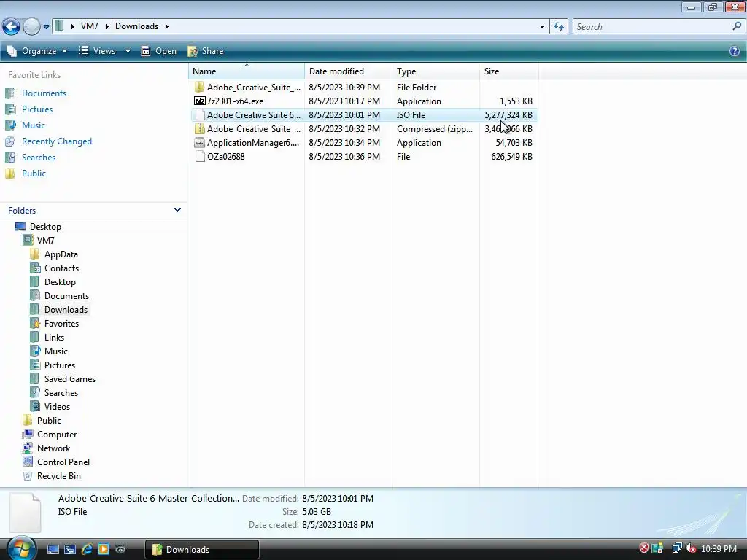Viewport: 747px width, 560px height.
Task: Click the red security alert tray icon
Action: (643, 548)
